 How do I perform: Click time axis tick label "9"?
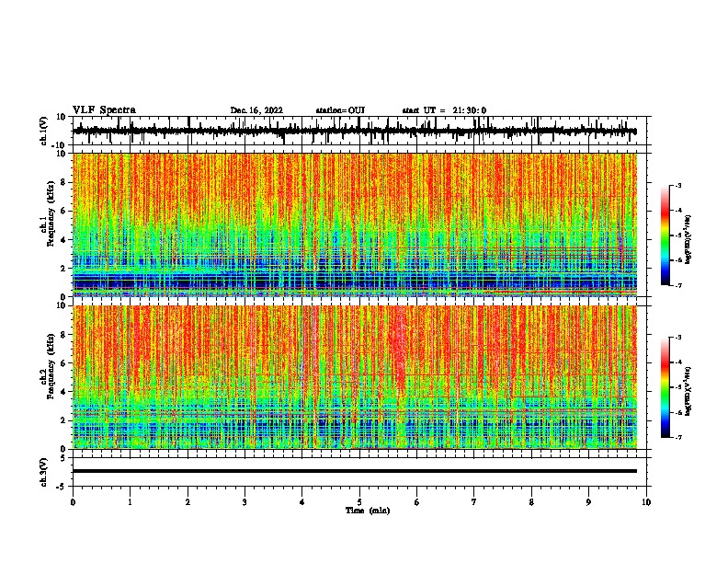point(588,502)
